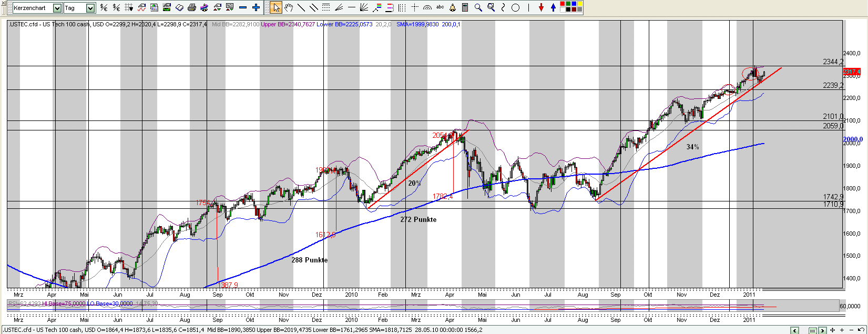Screen dimensions: 868x334
Task: Click the first dollar/euro currency icon
Action: [x=104, y=7]
